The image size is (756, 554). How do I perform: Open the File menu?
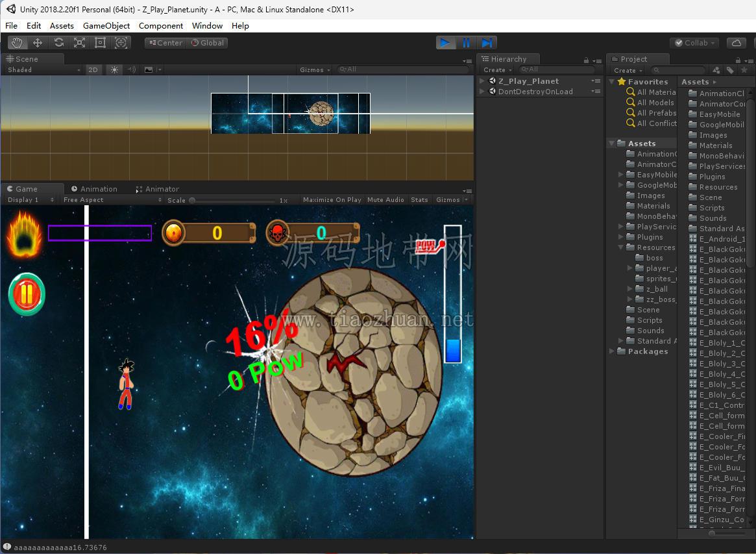pos(11,25)
